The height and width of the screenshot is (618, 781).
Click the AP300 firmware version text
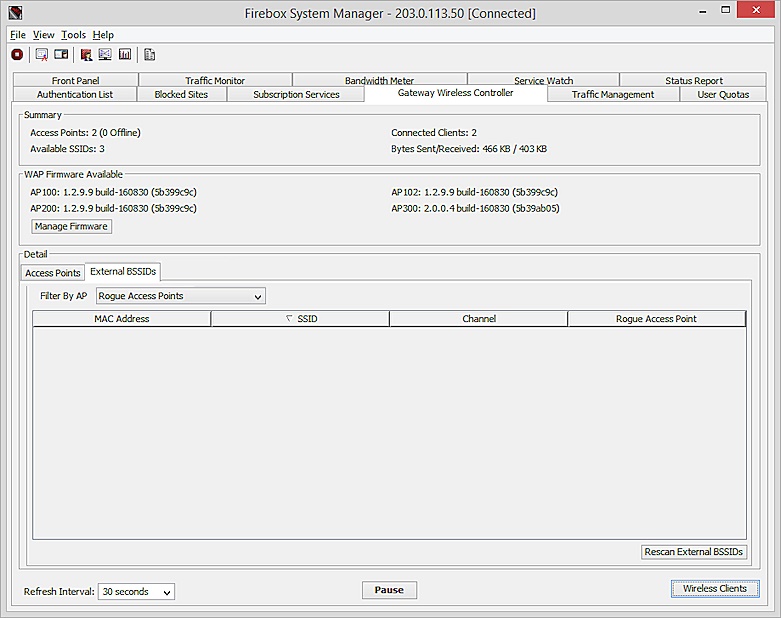(x=475, y=208)
